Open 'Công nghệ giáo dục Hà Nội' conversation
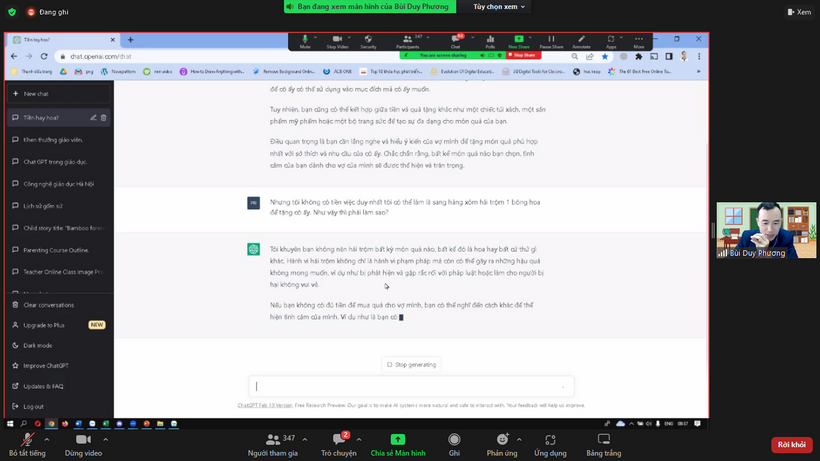The image size is (820, 461). click(59, 184)
